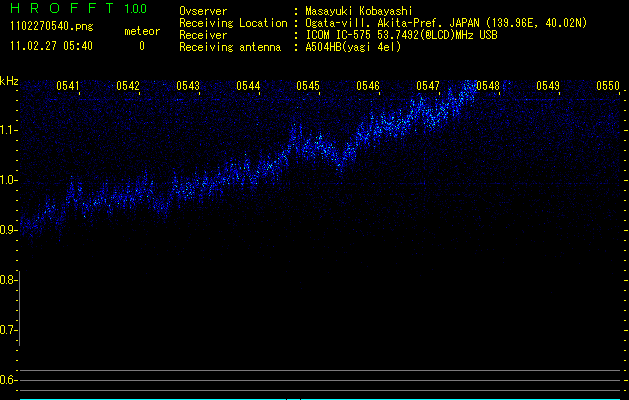The width and height of the screenshot is (629, 400).
Task: Select the 0547 time marker
Action: 428,86
